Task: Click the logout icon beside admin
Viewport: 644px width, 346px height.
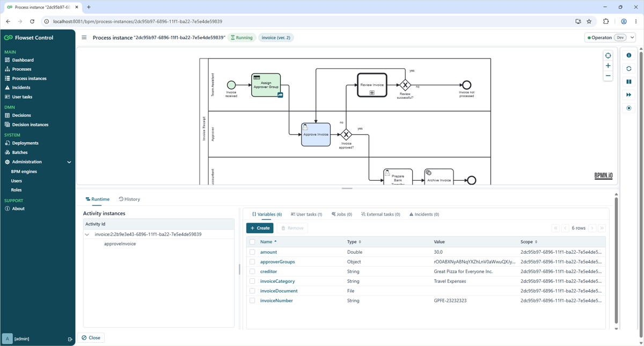Action: pyautogui.click(x=70, y=339)
